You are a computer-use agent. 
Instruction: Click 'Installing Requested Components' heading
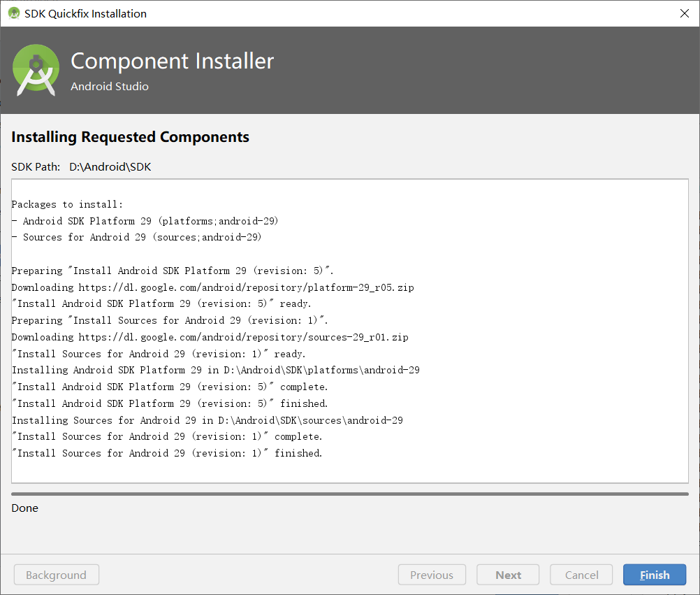(x=131, y=137)
